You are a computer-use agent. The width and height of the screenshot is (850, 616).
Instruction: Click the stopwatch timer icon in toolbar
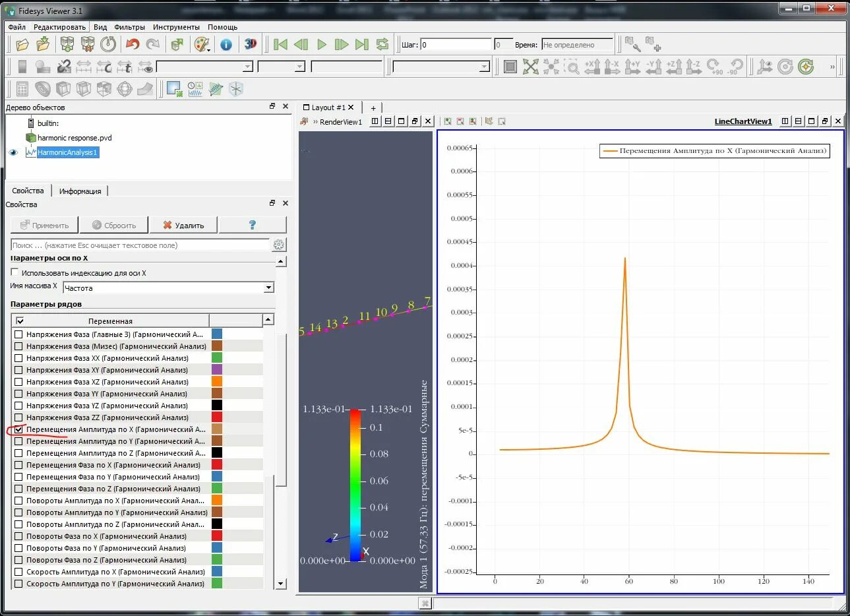(109, 44)
